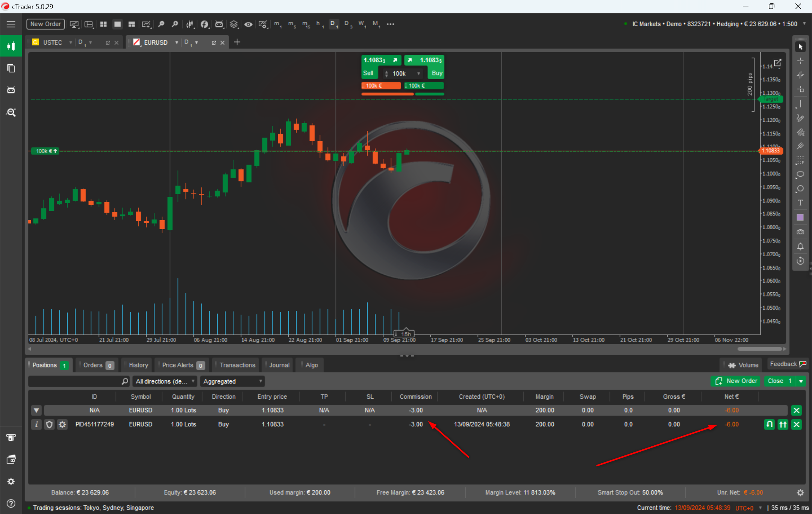Screen dimensions: 812x514
Task: Switch to single chart mode
Action: pyautogui.click(x=117, y=24)
